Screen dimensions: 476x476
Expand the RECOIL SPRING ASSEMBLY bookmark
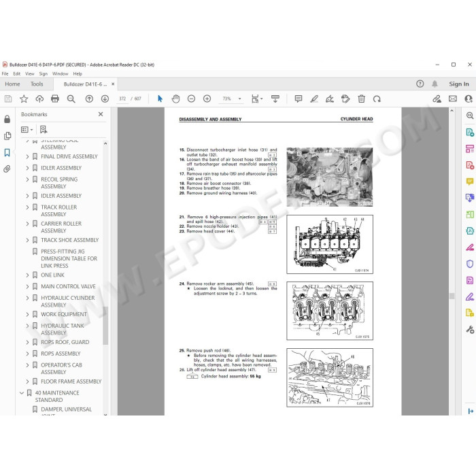[27, 180]
